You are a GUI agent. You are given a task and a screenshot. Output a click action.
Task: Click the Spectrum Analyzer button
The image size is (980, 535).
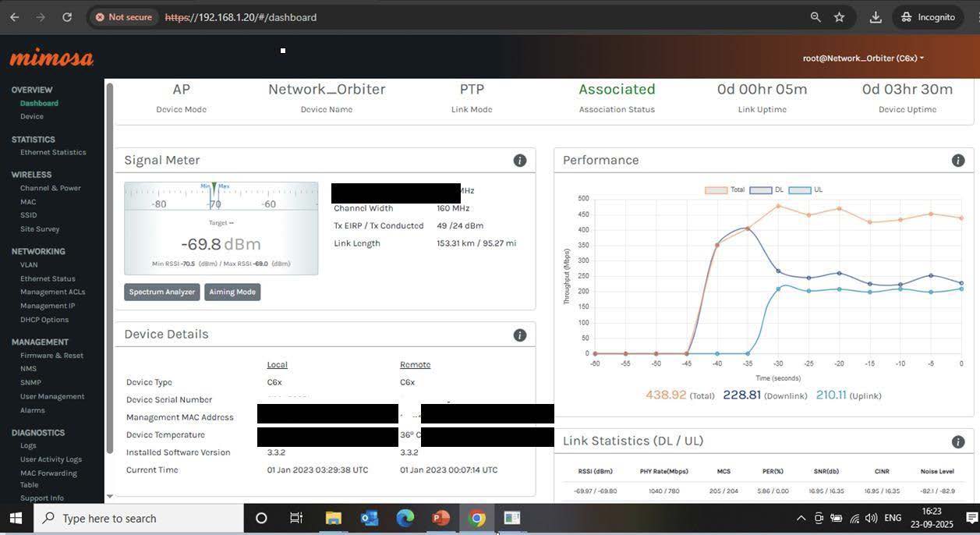coord(162,292)
